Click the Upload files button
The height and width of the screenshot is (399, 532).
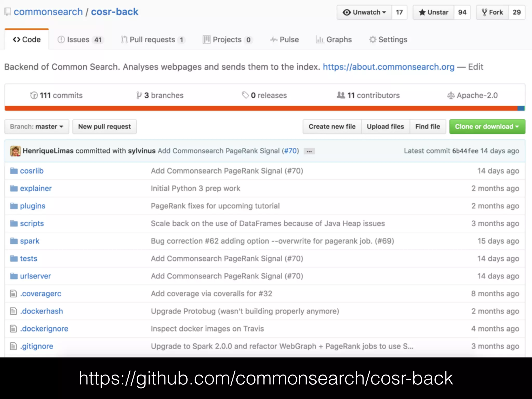click(385, 127)
